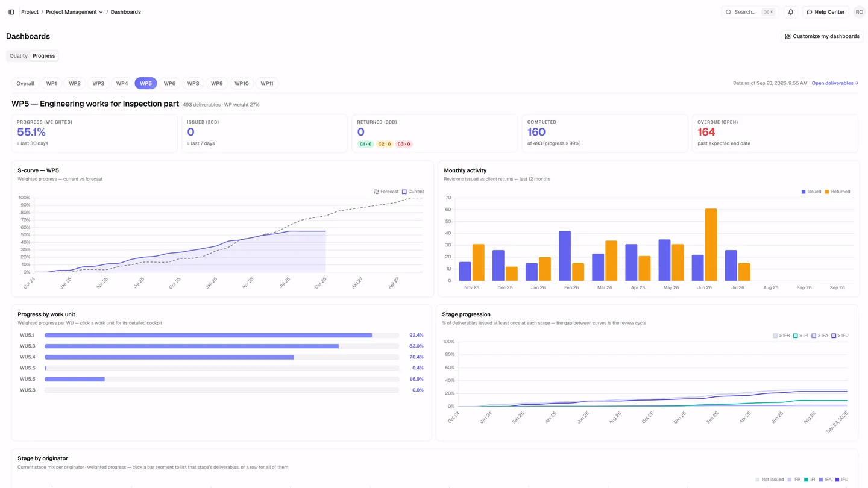The width and height of the screenshot is (868, 488).
Task: Select the WP2 pill
Action: tap(75, 83)
